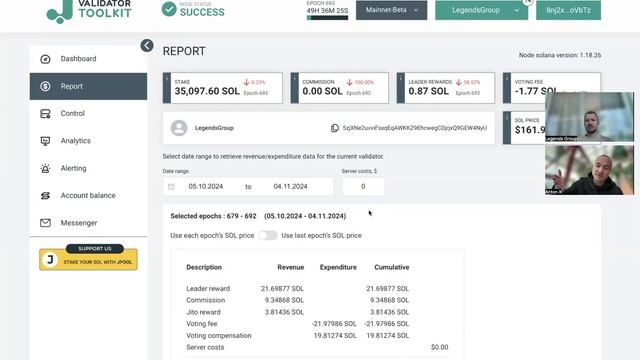Click Use last epoch's SOL price label
This screenshot has width=640, height=360.
pos(321,236)
